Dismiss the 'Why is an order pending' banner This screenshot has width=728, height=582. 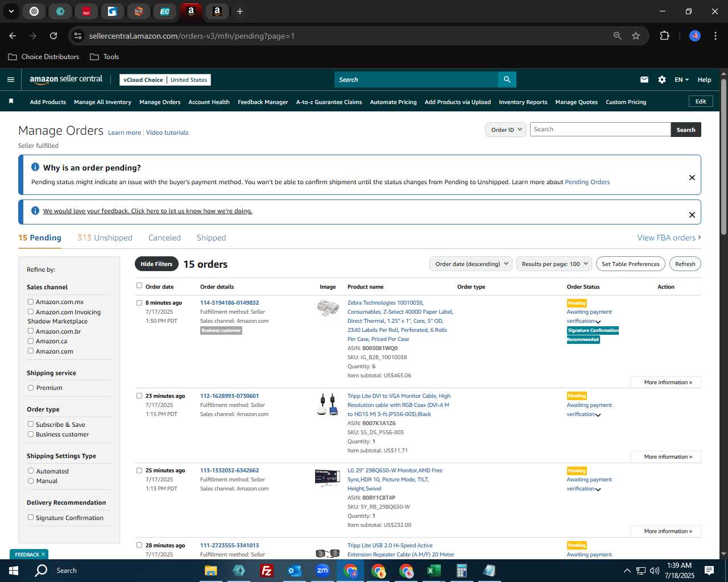[692, 177]
